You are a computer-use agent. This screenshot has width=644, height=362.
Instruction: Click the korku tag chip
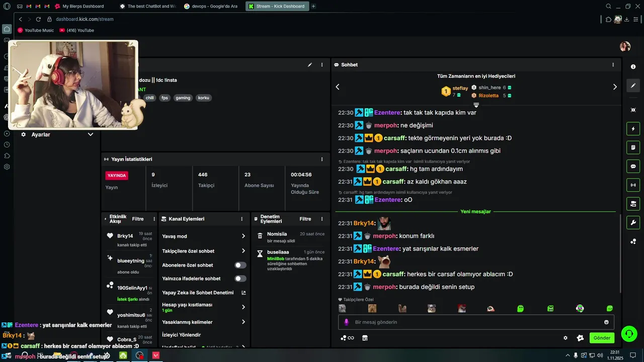[x=203, y=98]
